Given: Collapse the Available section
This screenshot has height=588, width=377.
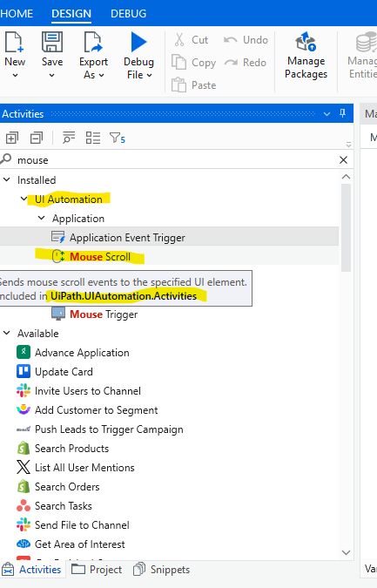Looking at the screenshot, I should [7, 333].
